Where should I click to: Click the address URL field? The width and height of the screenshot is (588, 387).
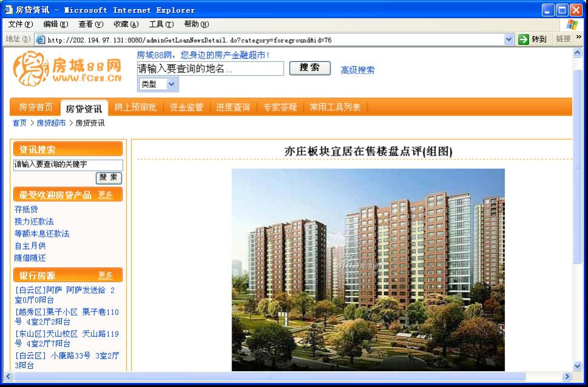click(x=275, y=39)
